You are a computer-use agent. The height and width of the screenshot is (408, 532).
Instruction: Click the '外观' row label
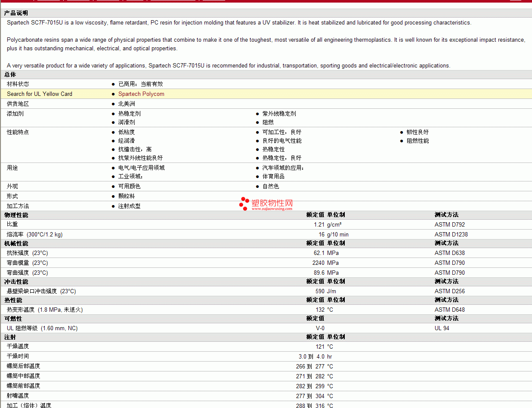pyautogui.click(x=12, y=186)
